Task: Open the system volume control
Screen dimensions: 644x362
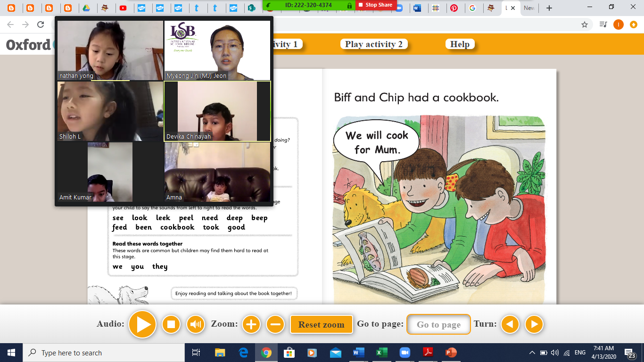Action: [x=555, y=353]
